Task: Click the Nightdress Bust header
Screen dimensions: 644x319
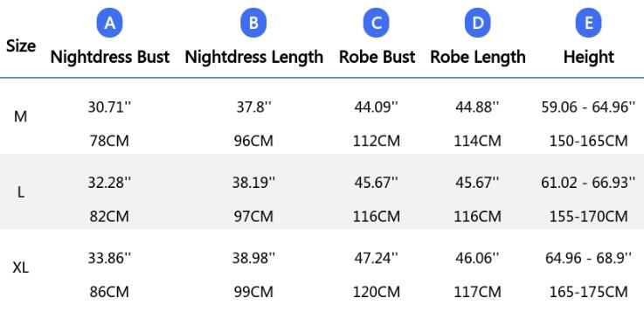Action: tap(109, 57)
